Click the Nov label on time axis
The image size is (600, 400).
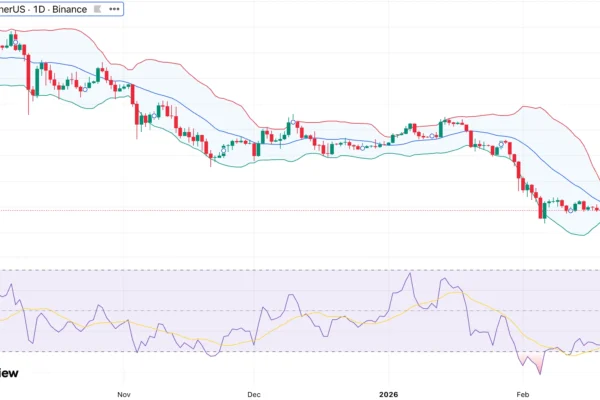[x=124, y=394]
